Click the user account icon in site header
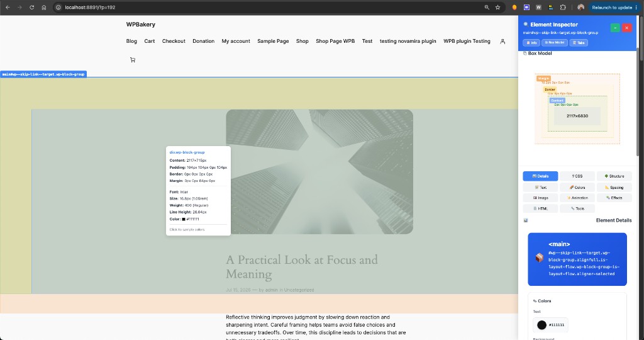This screenshot has width=644, height=340. pyautogui.click(x=502, y=42)
